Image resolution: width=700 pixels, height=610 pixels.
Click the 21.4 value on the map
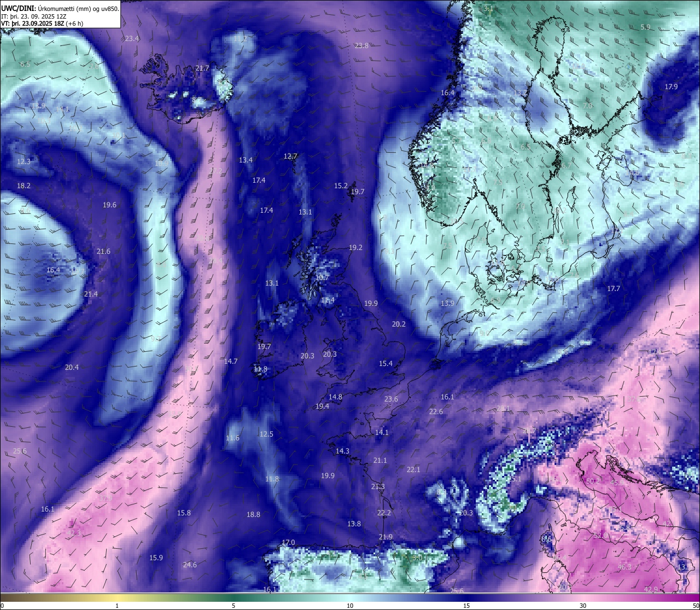point(91,294)
